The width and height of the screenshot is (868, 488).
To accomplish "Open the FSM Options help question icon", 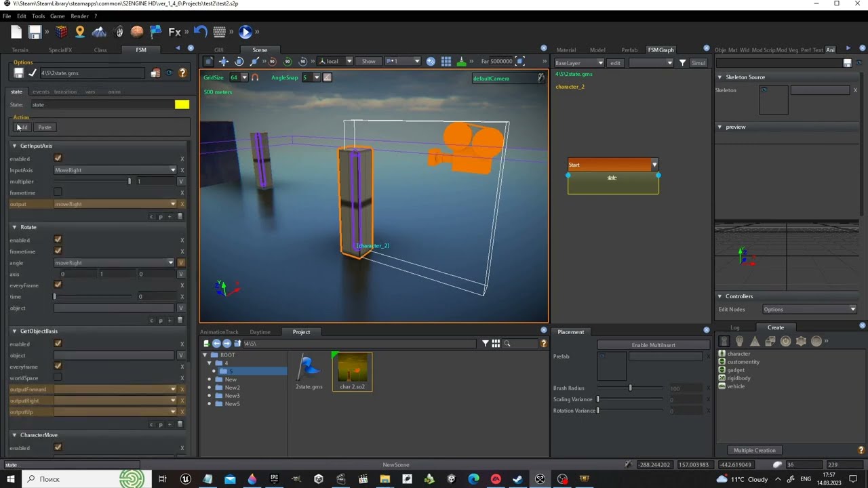I will 182,73.
